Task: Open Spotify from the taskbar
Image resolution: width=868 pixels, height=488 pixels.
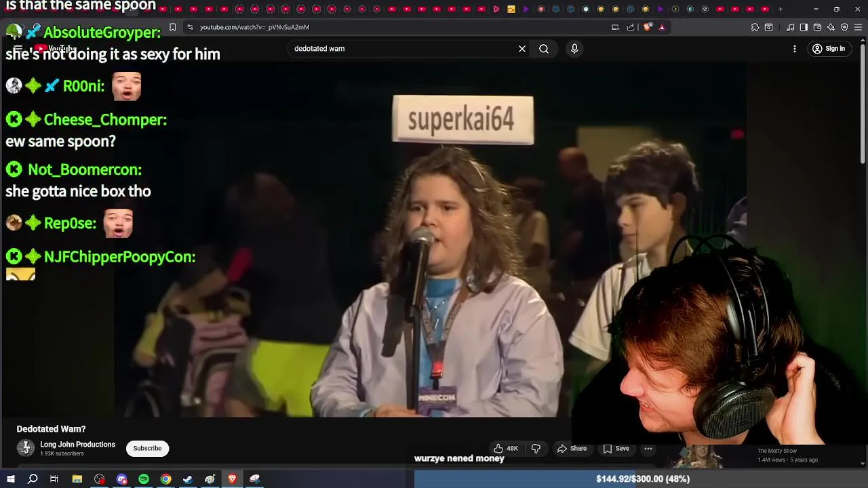Action: [144, 479]
